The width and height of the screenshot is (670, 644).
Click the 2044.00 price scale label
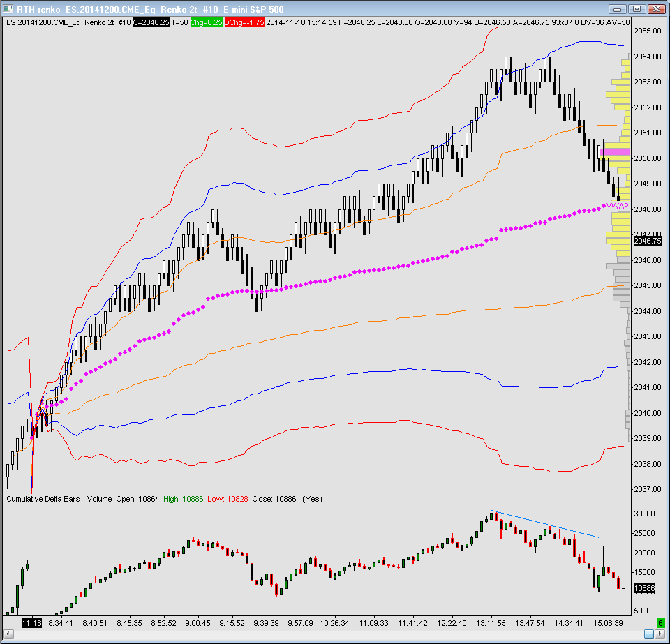coord(648,311)
